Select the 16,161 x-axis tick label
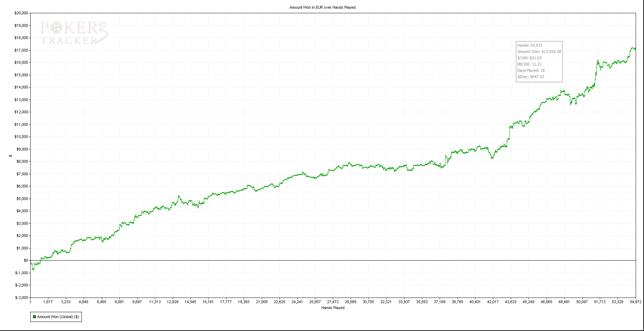Image resolution: width=644 pixels, height=331 pixels. pos(208,302)
